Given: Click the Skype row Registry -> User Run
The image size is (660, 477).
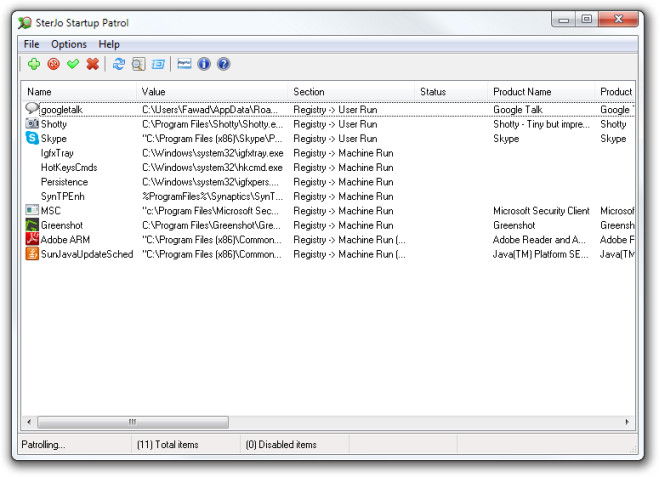Looking at the screenshot, I should point(335,138).
